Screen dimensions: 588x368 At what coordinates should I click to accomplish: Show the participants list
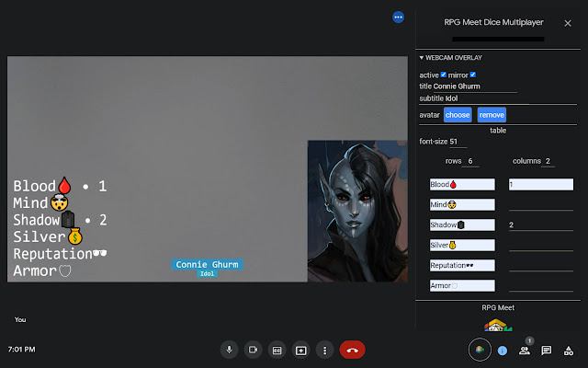(525, 351)
